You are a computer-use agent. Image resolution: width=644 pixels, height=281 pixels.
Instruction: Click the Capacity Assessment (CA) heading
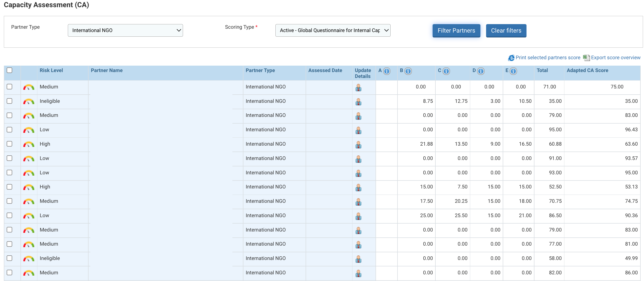46,5
